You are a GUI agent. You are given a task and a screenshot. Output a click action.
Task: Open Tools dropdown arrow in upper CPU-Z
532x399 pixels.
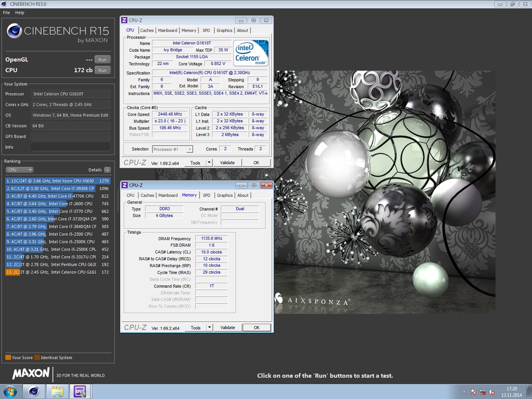[x=209, y=163]
